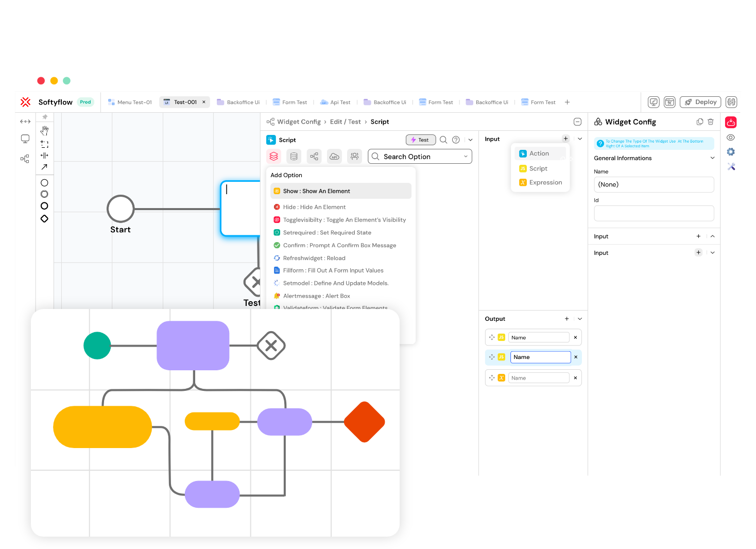The width and height of the screenshot is (756, 549).
Task: Click the red save/download icon in right sidebar
Action: (x=731, y=122)
